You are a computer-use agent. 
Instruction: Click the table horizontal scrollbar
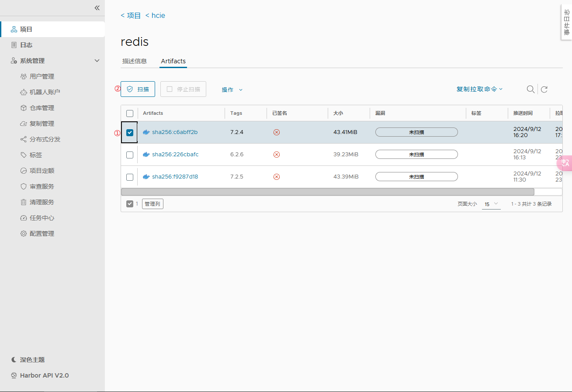327,192
